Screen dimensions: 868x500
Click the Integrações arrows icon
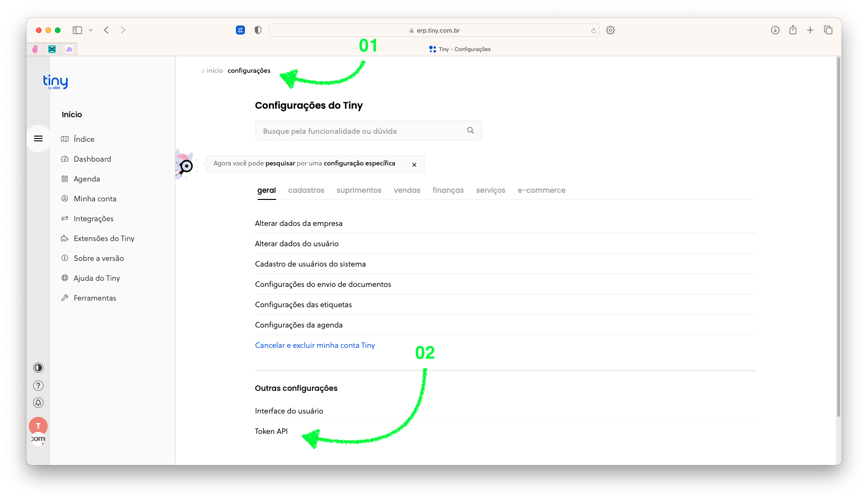tap(65, 218)
